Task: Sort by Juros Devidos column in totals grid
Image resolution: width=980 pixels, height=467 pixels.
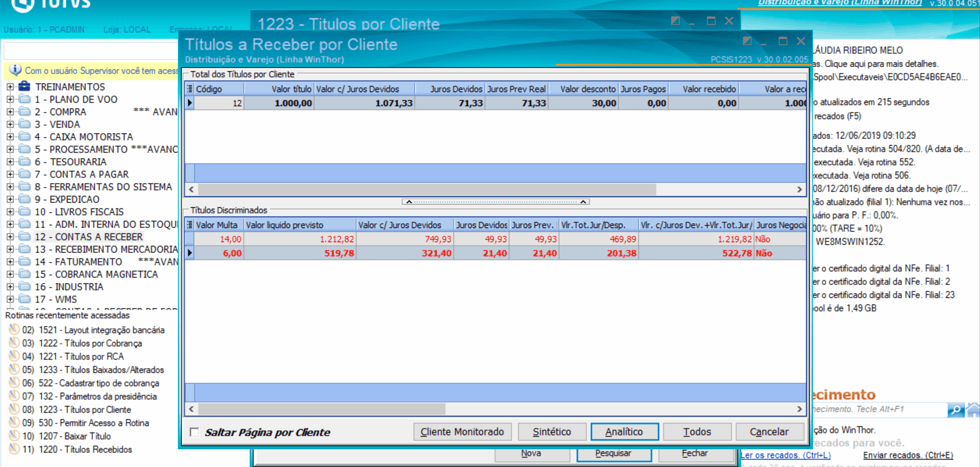Action: pyautogui.click(x=450, y=89)
